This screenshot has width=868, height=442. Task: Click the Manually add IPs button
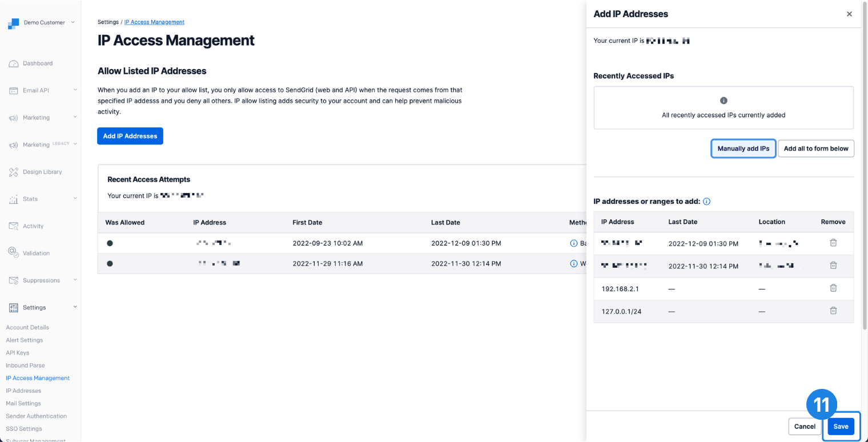click(743, 148)
